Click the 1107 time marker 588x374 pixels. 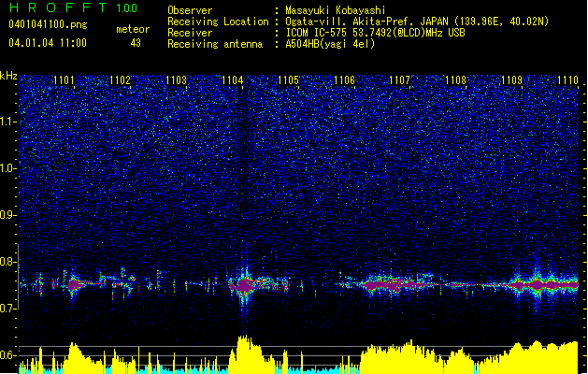pos(400,79)
